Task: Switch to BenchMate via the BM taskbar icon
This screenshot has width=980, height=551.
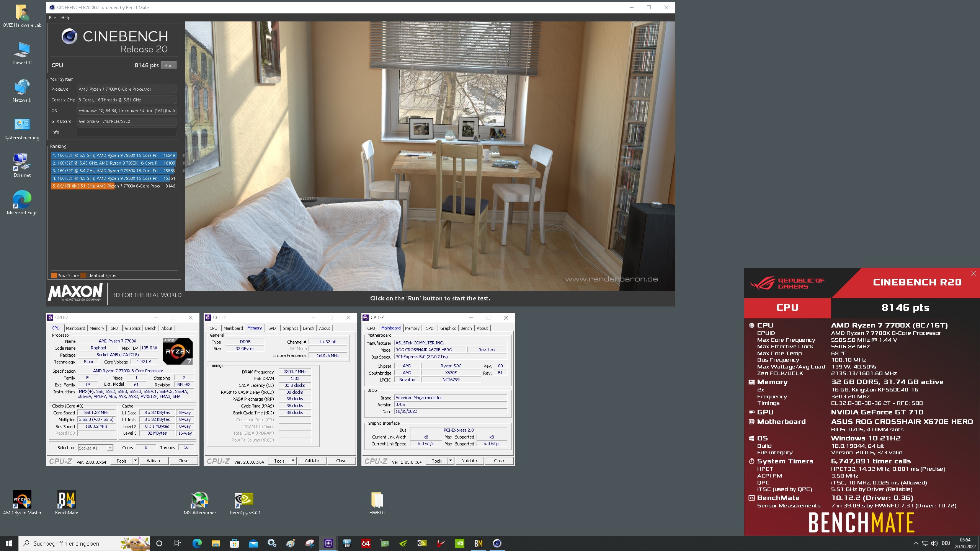Action: (x=478, y=543)
